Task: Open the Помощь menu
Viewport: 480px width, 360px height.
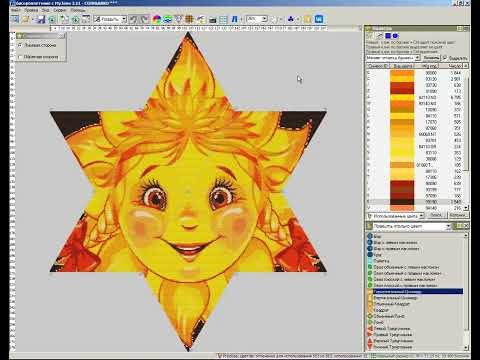Action: coord(78,10)
